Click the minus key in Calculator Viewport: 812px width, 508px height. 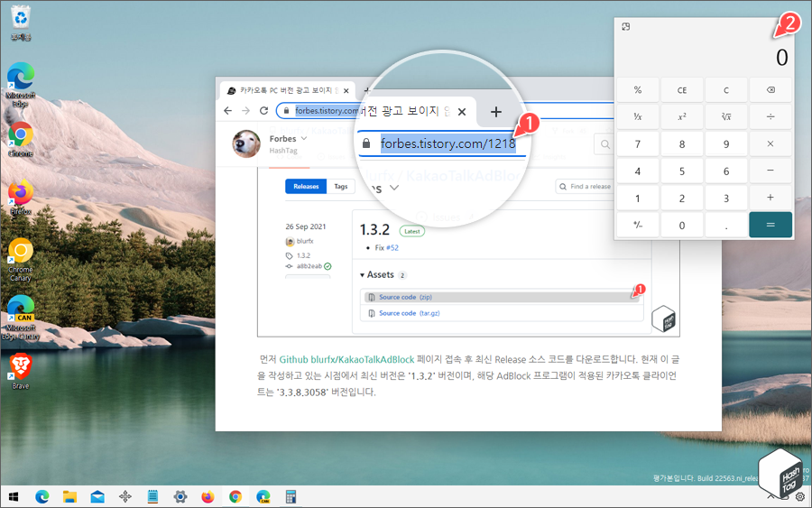[770, 171]
